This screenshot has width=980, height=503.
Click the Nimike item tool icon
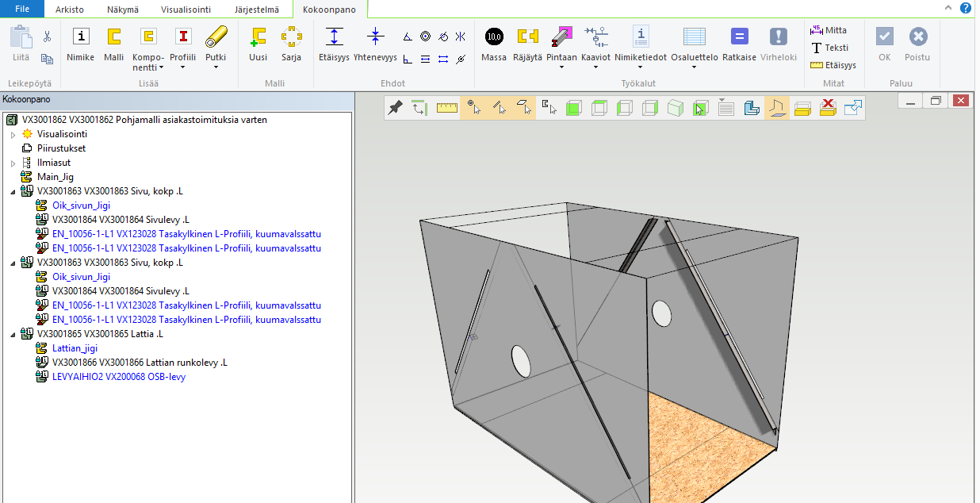pyautogui.click(x=81, y=36)
